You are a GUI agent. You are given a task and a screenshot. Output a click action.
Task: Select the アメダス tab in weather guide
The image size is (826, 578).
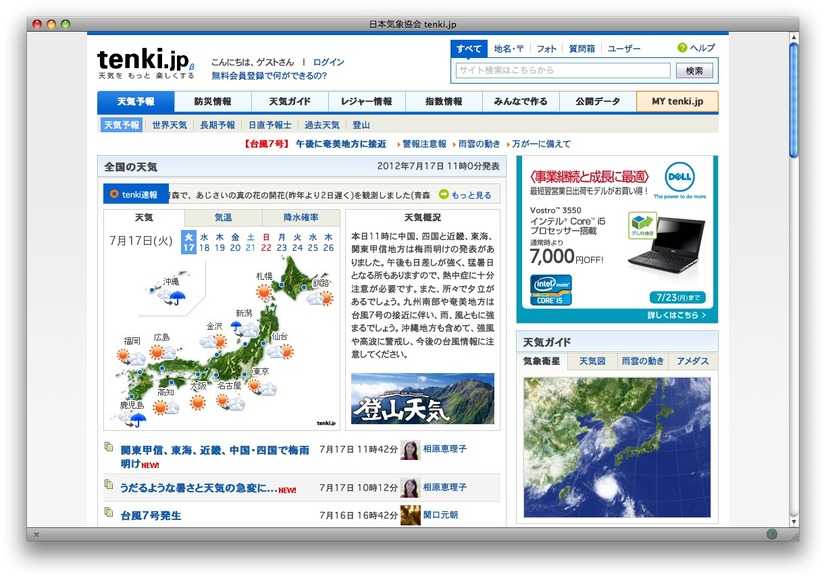click(x=693, y=361)
